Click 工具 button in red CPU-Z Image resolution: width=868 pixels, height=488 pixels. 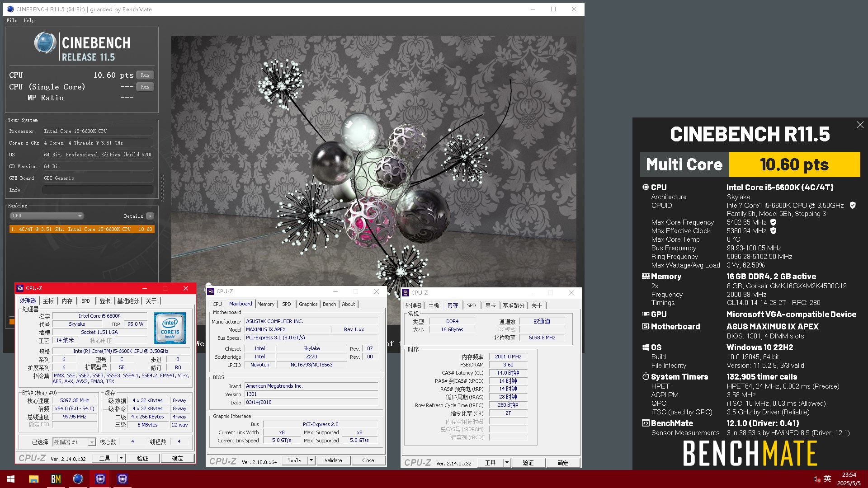pos(105,458)
